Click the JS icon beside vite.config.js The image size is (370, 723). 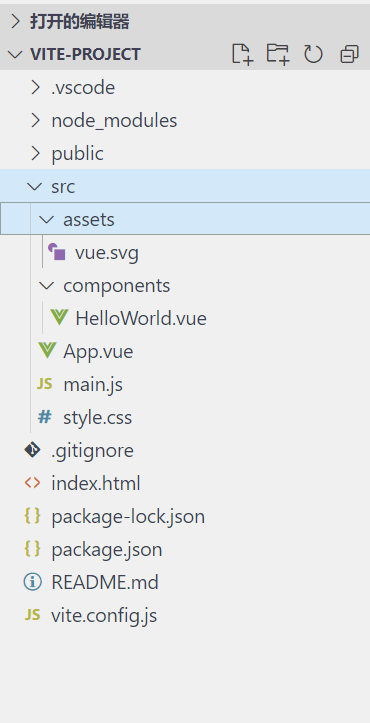[x=32, y=615]
